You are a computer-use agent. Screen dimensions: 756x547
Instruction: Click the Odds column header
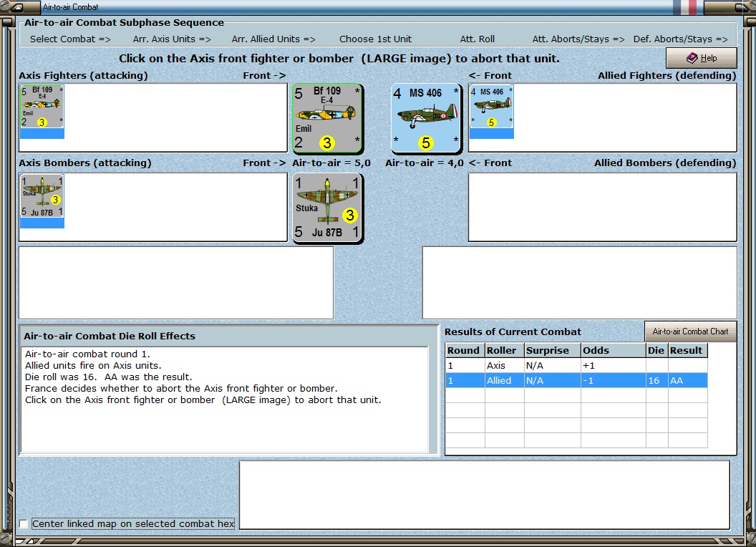tap(614, 350)
